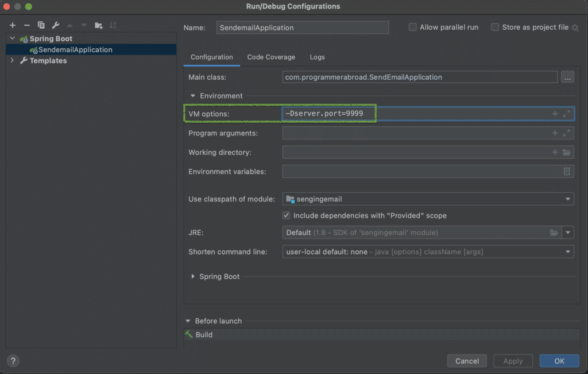
Task: Enable Allow parallel run
Action: tap(412, 27)
